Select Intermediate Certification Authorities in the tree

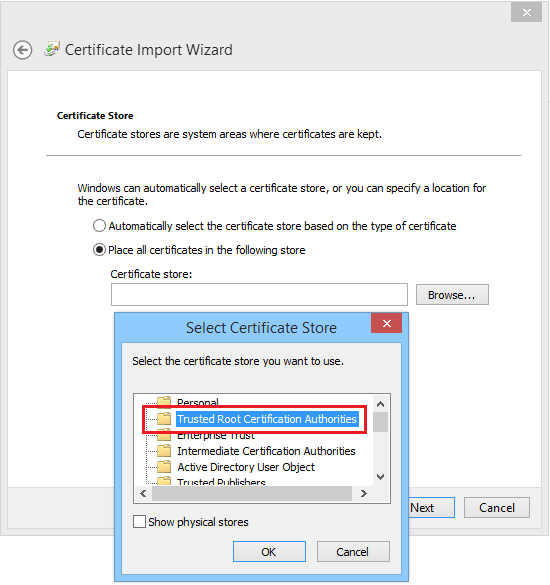click(x=266, y=451)
